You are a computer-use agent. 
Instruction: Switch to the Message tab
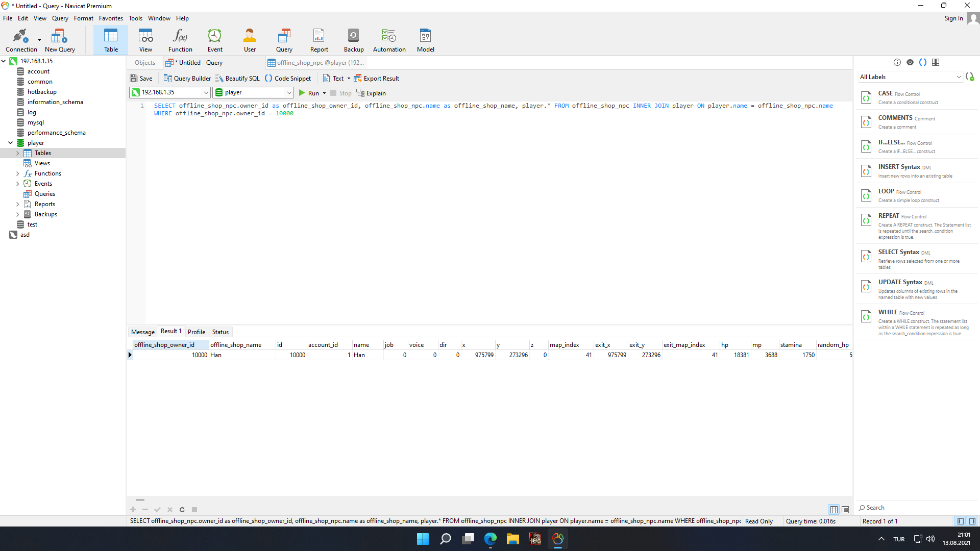tap(143, 331)
